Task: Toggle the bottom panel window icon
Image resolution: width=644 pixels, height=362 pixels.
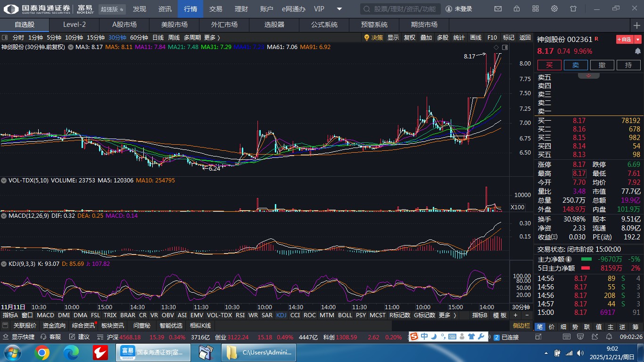Action: coord(5,326)
